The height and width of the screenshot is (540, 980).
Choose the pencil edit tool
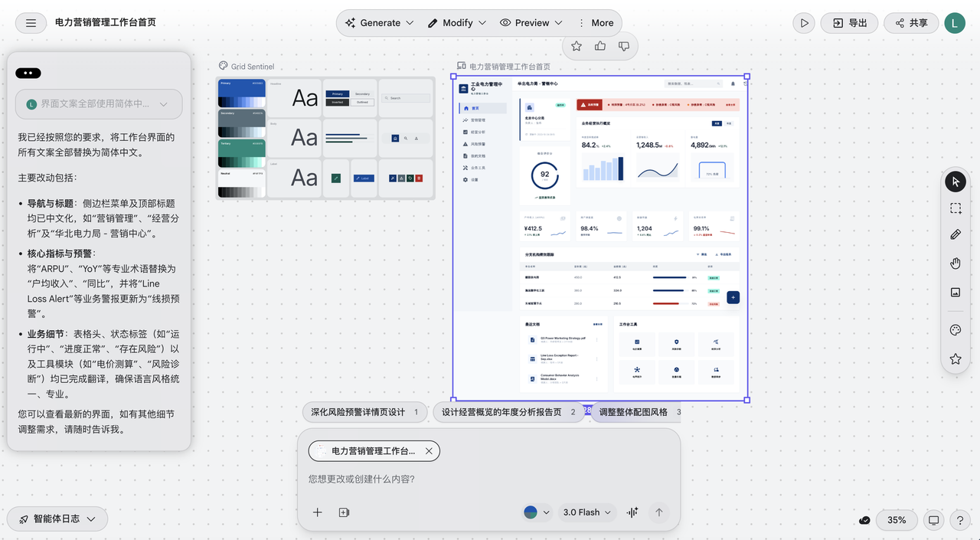(x=955, y=235)
